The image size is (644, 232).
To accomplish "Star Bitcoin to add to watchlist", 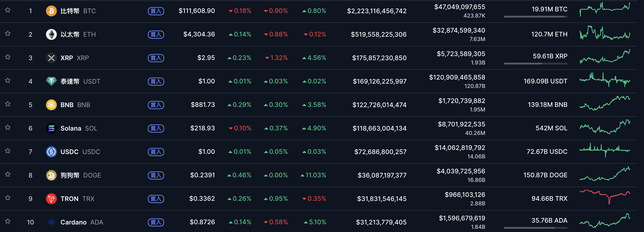I will [x=8, y=10].
